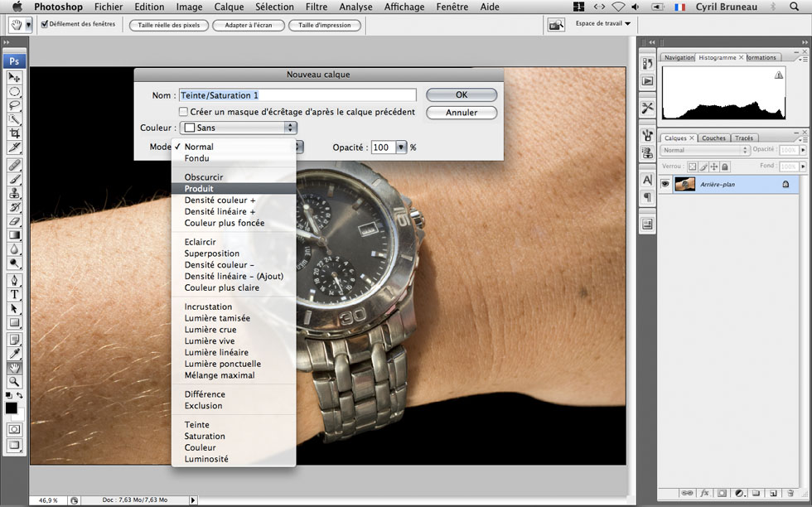Screen dimensions: 812x507
Task: Choose Produit blend mode
Action: (234, 189)
